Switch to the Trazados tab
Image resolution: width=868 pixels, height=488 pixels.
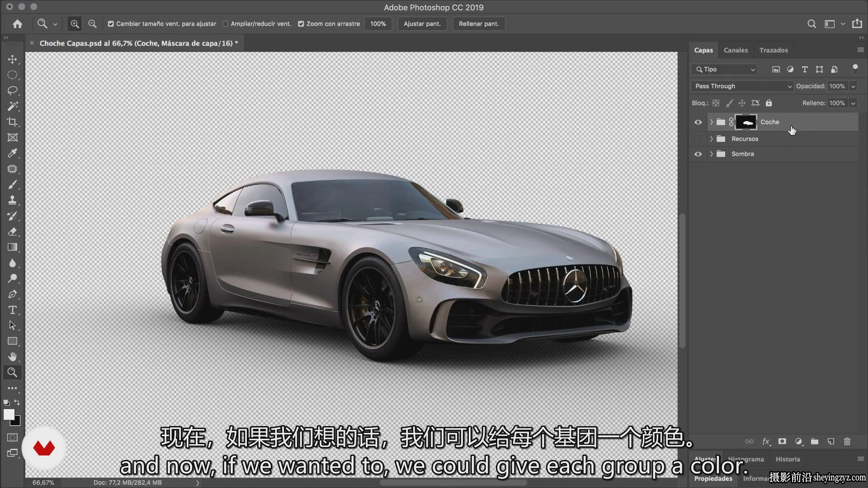(774, 50)
